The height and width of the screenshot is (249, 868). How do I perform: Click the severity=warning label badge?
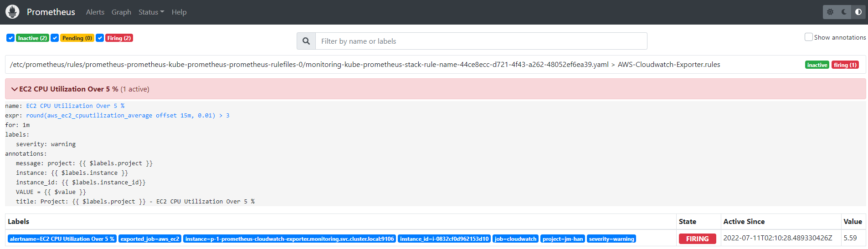tap(611, 239)
